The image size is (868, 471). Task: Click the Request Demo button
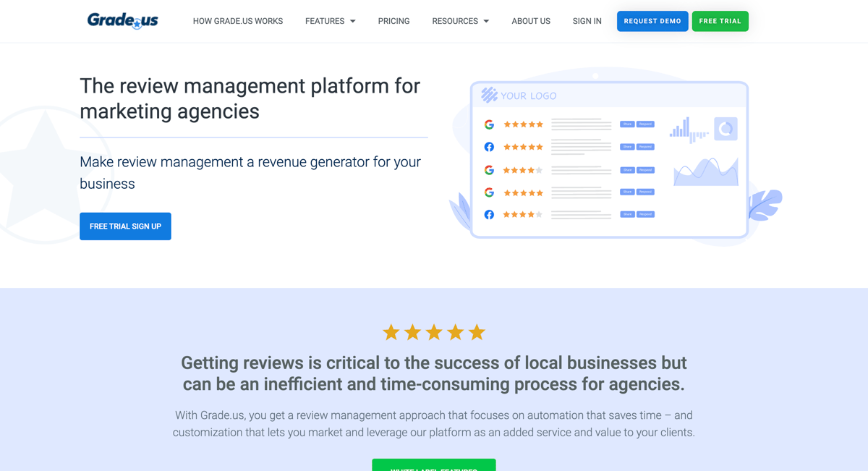(x=652, y=21)
